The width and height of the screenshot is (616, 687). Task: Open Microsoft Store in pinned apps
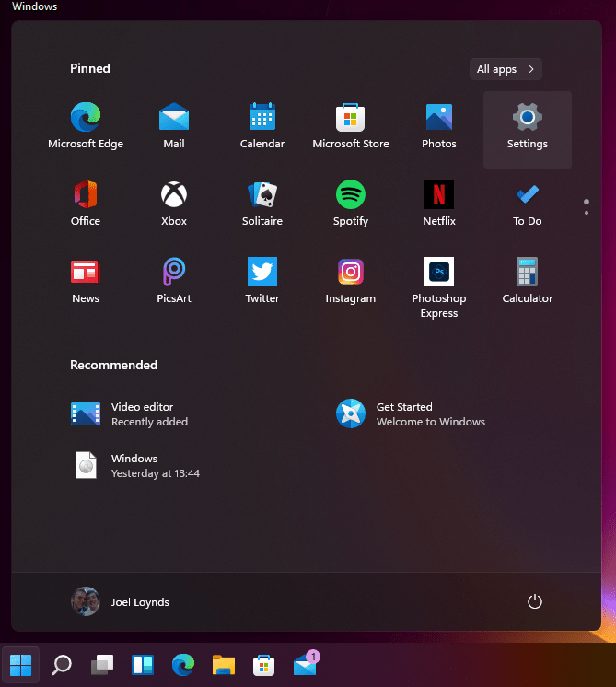[x=351, y=126]
